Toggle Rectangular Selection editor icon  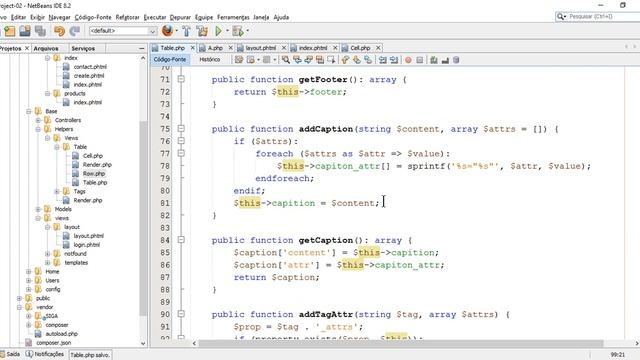click(331, 60)
